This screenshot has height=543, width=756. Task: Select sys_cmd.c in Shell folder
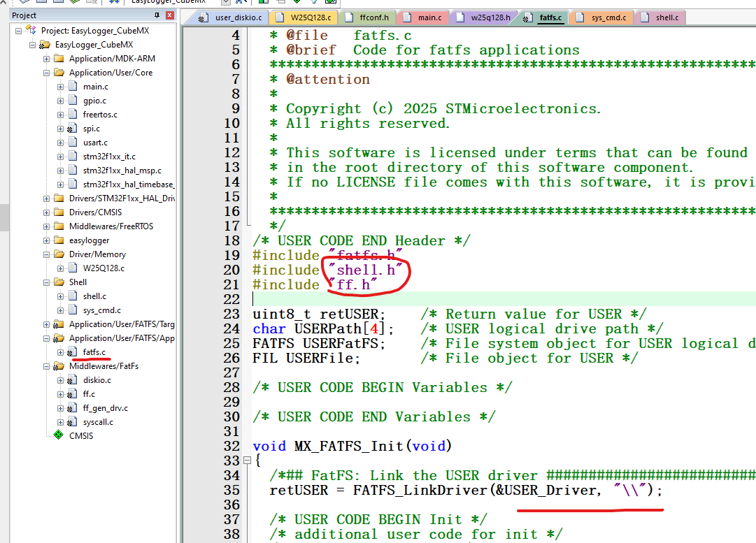click(101, 310)
